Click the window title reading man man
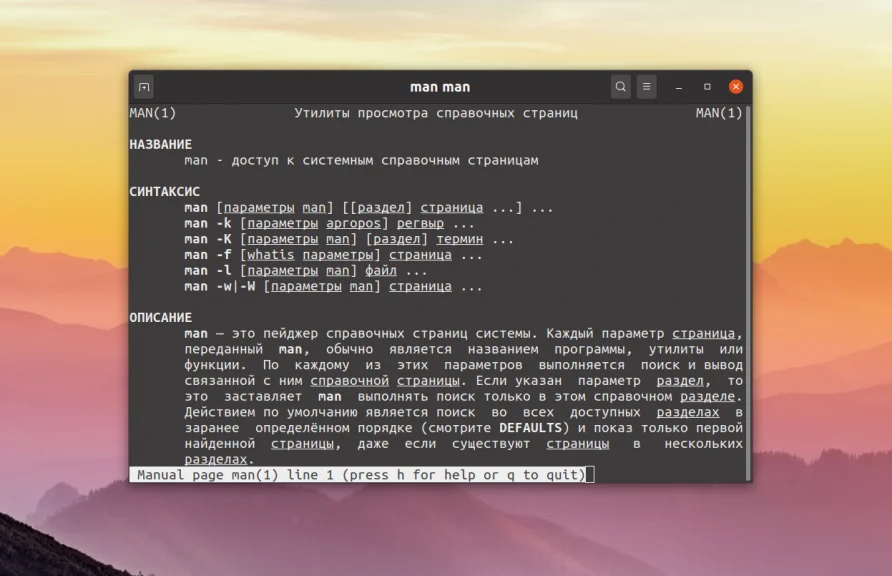The height and width of the screenshot is (576, 892). 440,87
